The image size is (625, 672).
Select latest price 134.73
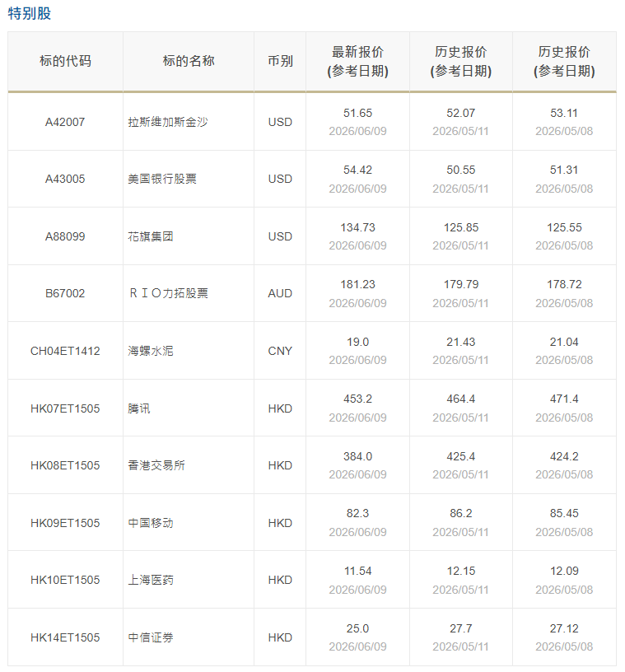[357, 227]
